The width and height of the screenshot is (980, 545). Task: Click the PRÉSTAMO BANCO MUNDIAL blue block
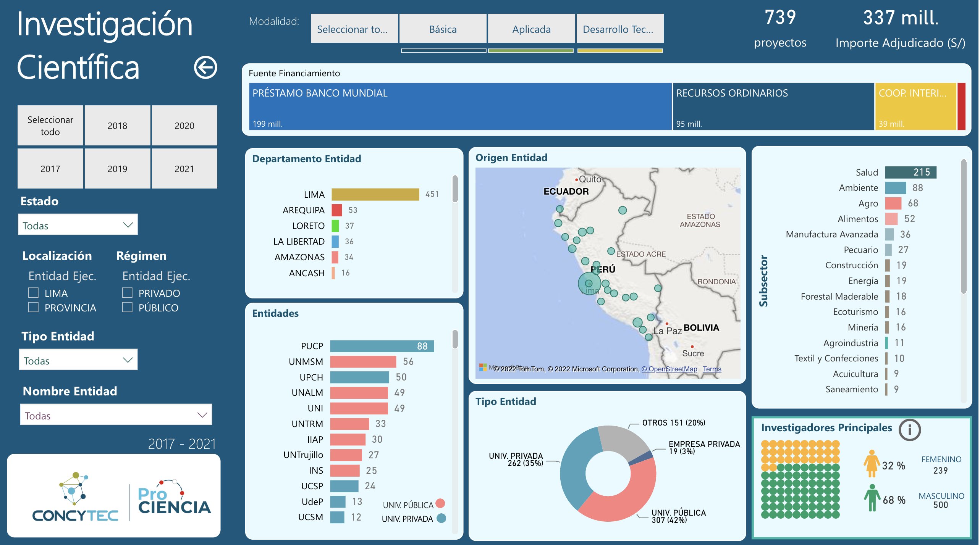(x=460, y=107)
